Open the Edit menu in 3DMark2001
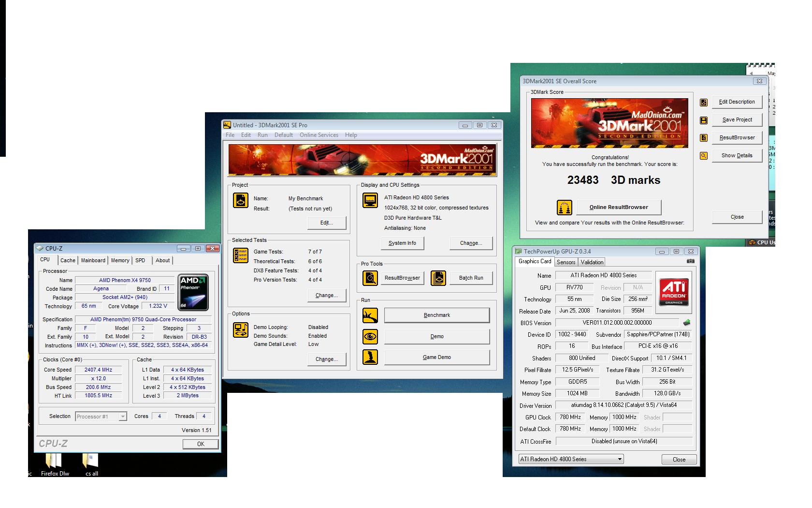This screenshot has height=508, width=812. coord(246,135)
